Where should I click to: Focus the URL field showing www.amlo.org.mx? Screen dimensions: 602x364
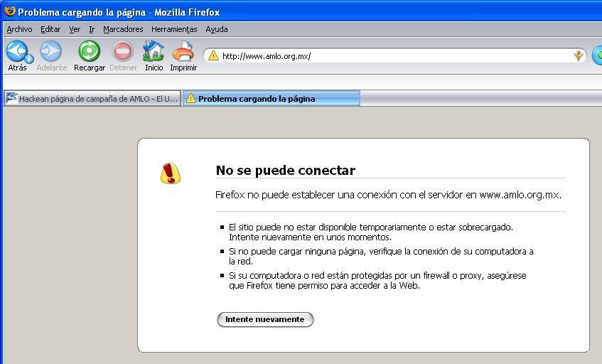(395, 56)
